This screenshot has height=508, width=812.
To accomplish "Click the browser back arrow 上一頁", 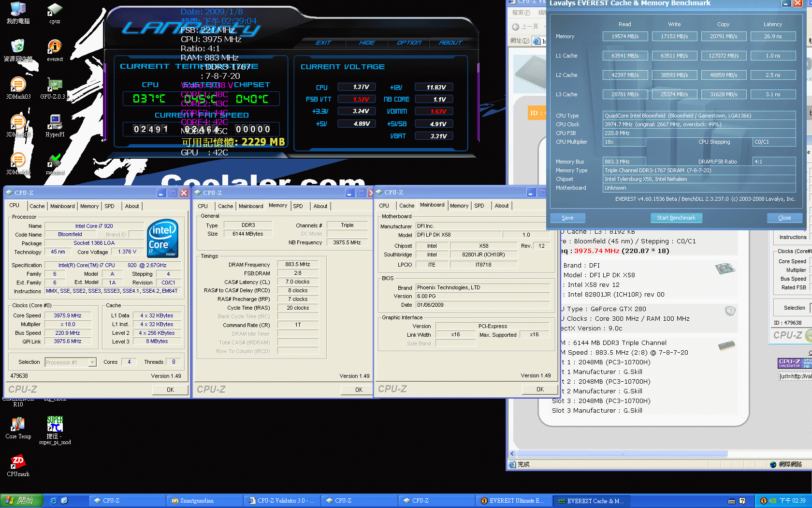I will (526, 27).
